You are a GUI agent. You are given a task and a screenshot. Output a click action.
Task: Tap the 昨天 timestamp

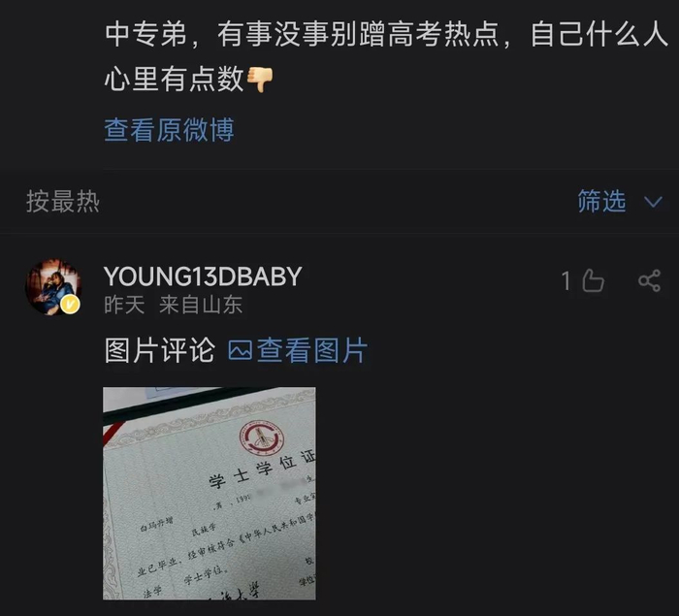pos(124,305)
